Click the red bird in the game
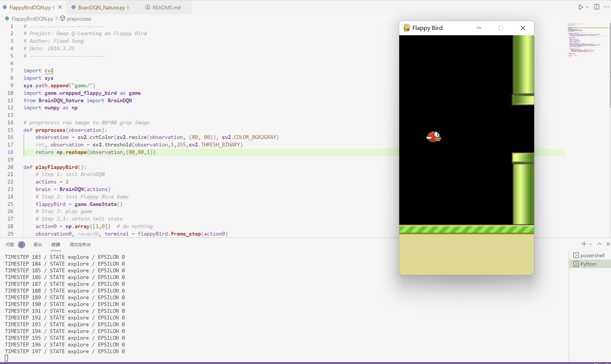 coord(434,137)
